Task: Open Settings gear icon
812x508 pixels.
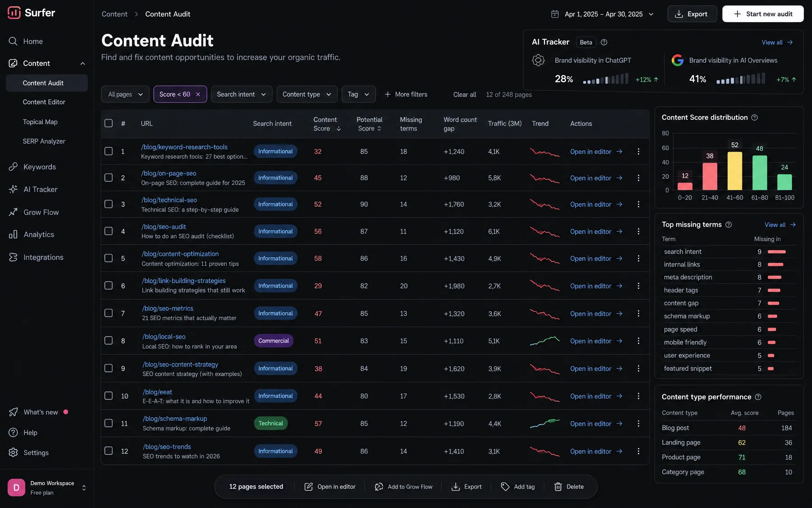Action: point(13,452)
